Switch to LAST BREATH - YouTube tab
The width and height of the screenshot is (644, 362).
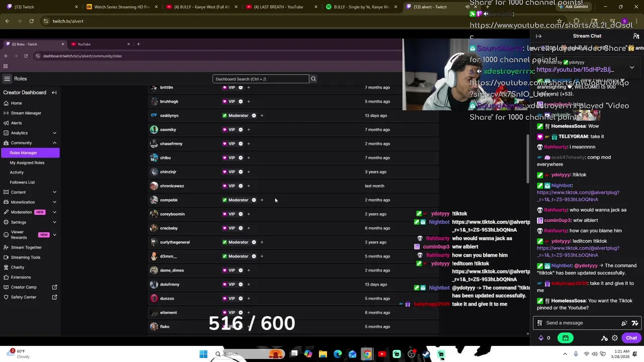(x=282, y=7)
